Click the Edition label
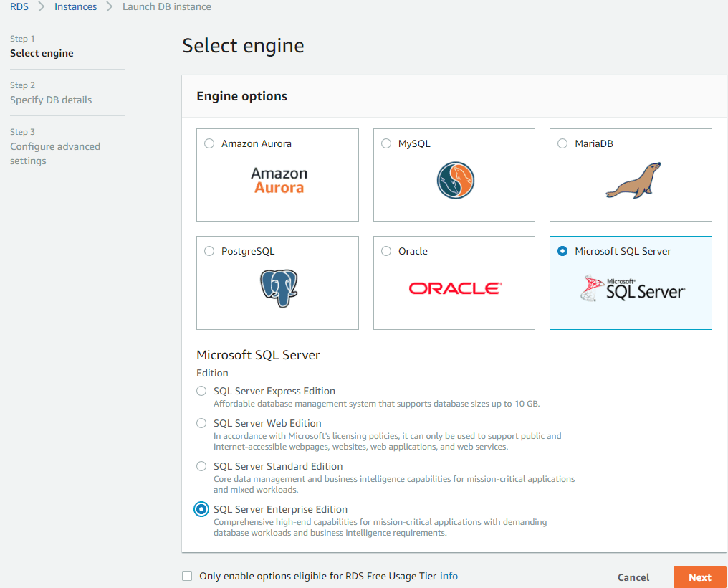 coord(212,373)
